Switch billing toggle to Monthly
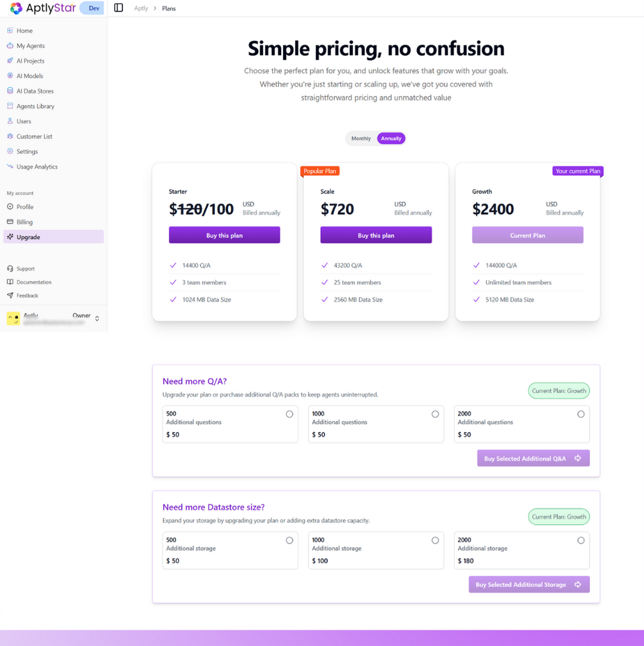Viewport: 644px width, 646px height. 361,138
